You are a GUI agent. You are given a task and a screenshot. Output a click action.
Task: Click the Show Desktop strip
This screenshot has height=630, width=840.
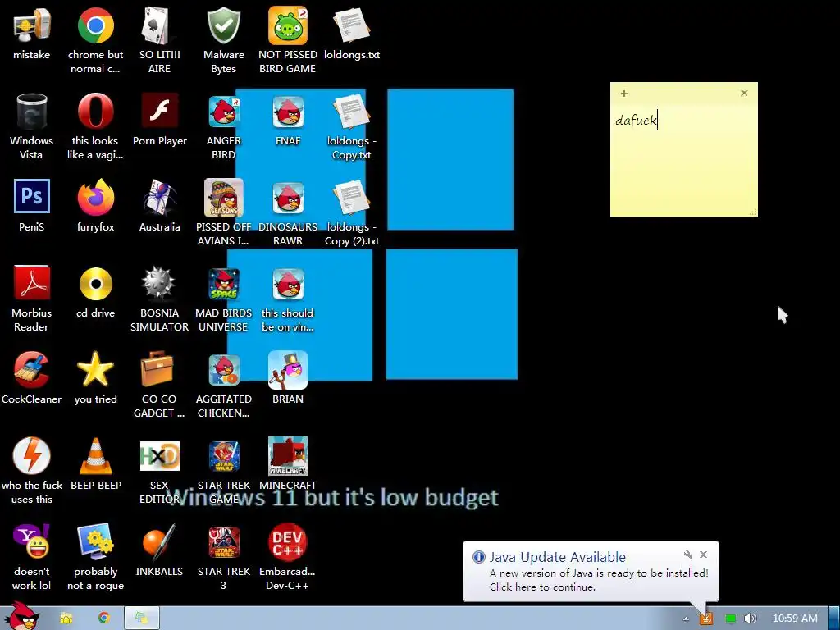(x=834, y=619)
